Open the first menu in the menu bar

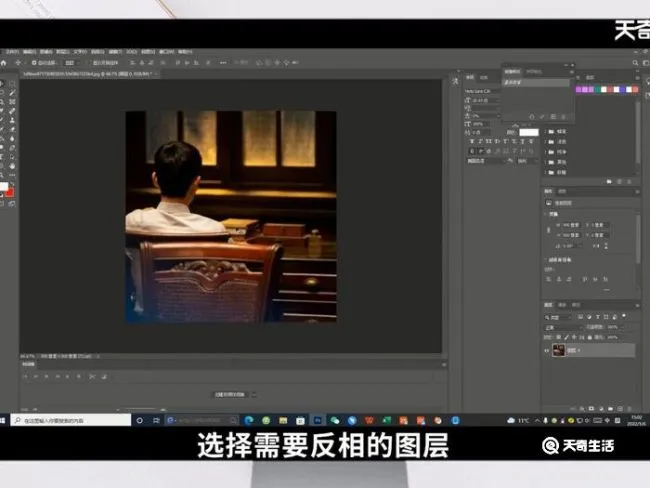tap(12, 52)
